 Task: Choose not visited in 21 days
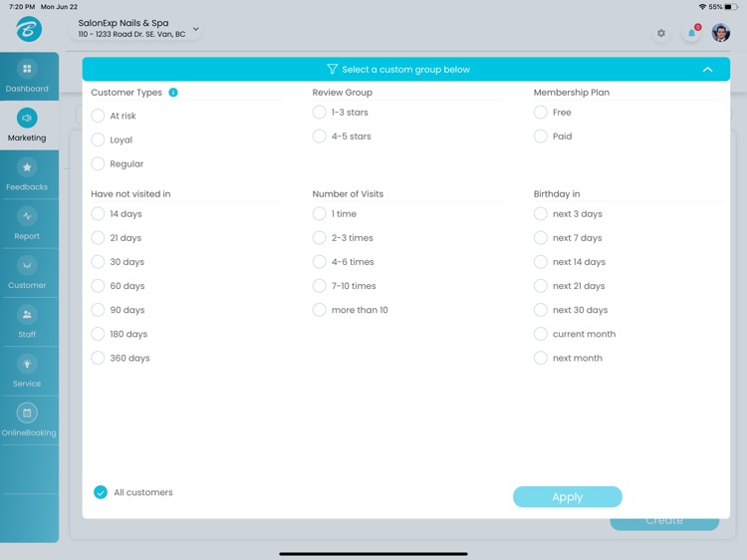click(98, 238)
